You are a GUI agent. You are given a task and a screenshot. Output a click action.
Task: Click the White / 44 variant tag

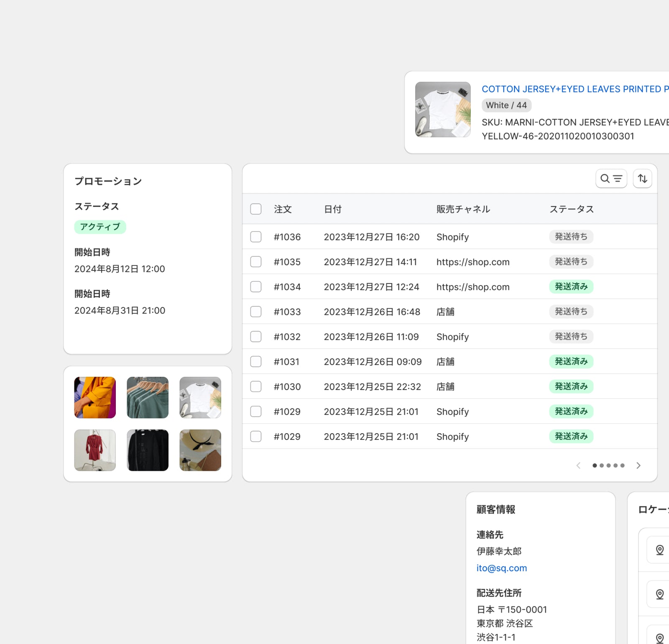click(506, 105)
